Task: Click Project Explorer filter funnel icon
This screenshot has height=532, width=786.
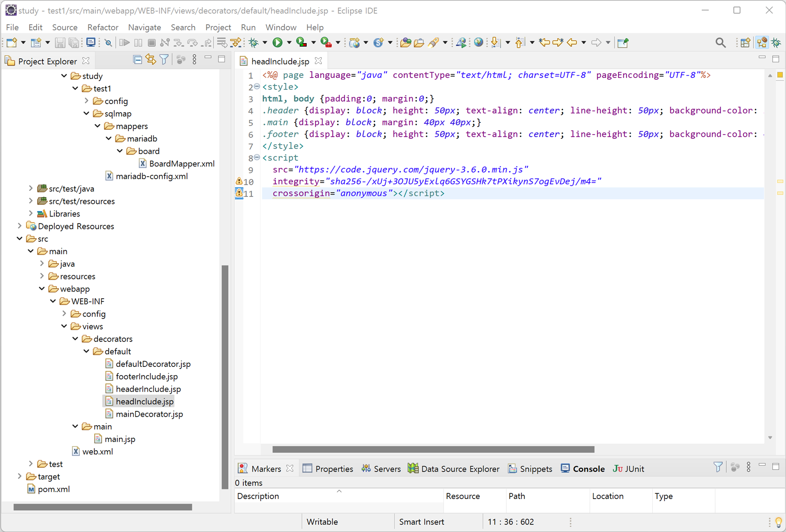Action: tap(164, 60)
